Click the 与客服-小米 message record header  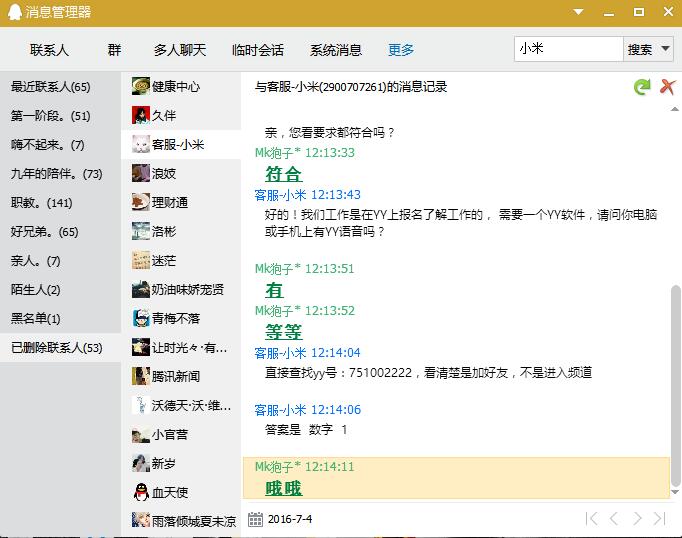tap(351, 87)
